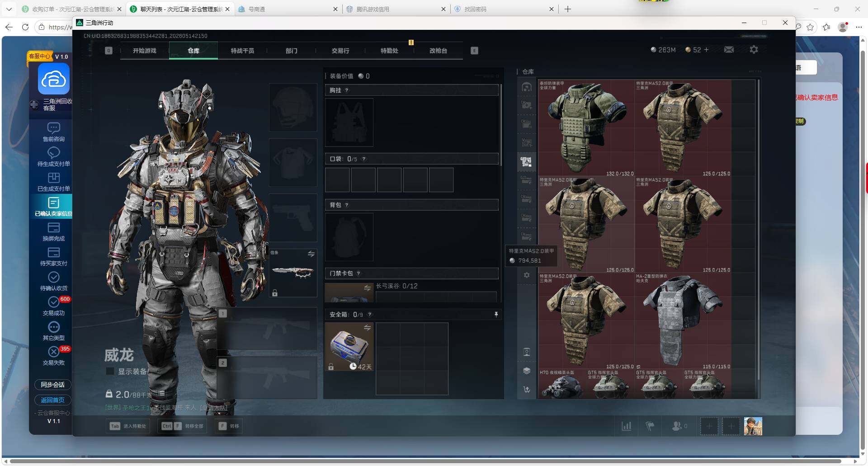The image size is (868, 466).
Task: Click primary weapon slot 2
Action: [267, 378]
